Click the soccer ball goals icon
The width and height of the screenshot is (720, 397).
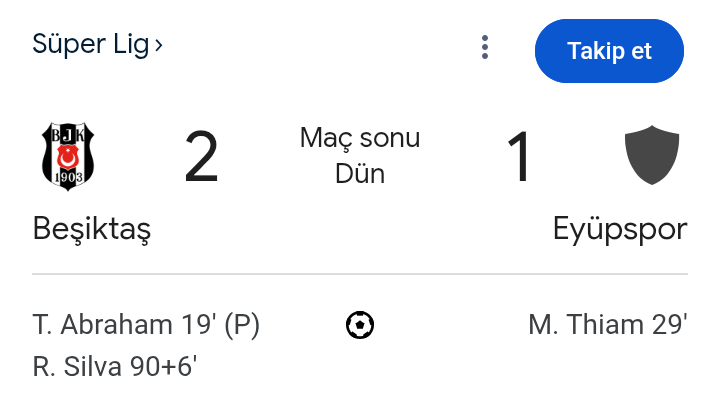click(360, 325)
